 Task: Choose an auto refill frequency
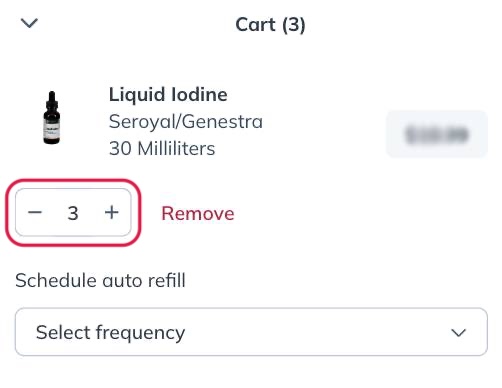click(251, 332)
